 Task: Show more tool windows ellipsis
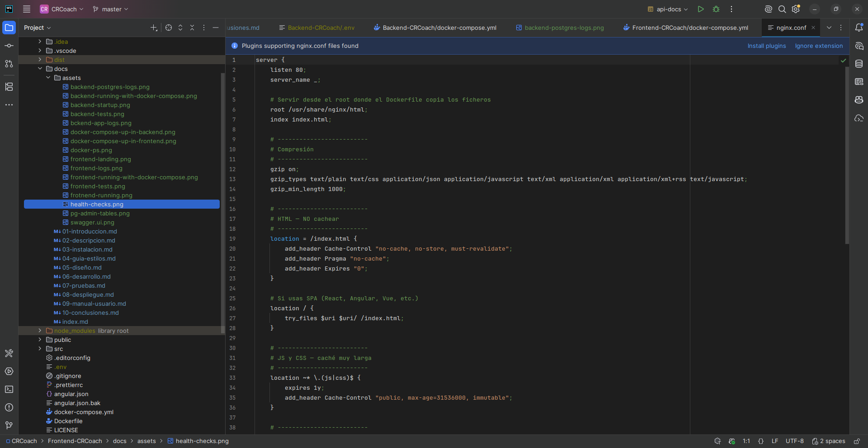[9, 105]
